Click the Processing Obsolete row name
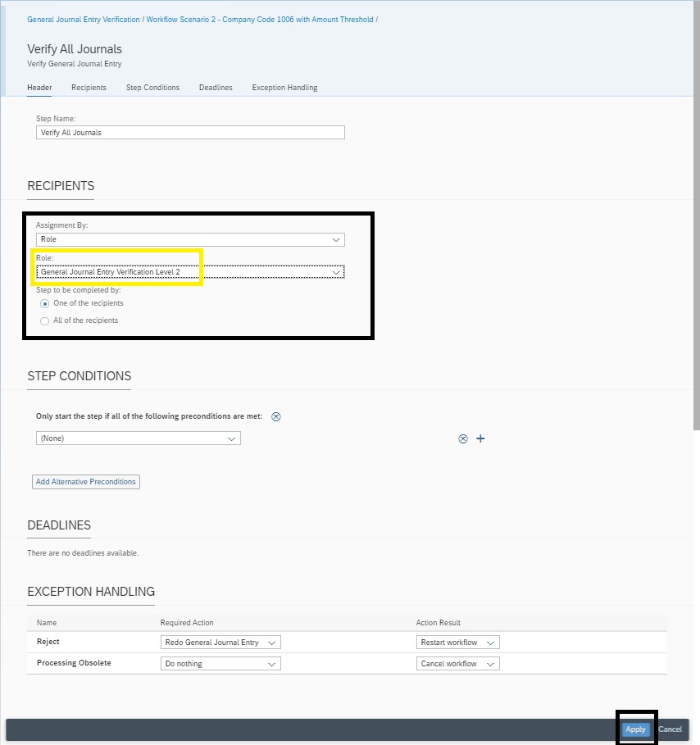The width and height of the screenshot is (700, 745). [x=74, y=663]
